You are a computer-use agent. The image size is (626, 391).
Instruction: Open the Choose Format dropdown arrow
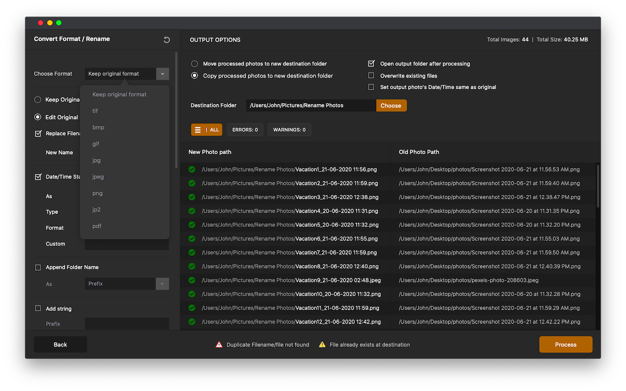(x=162, y=74)
